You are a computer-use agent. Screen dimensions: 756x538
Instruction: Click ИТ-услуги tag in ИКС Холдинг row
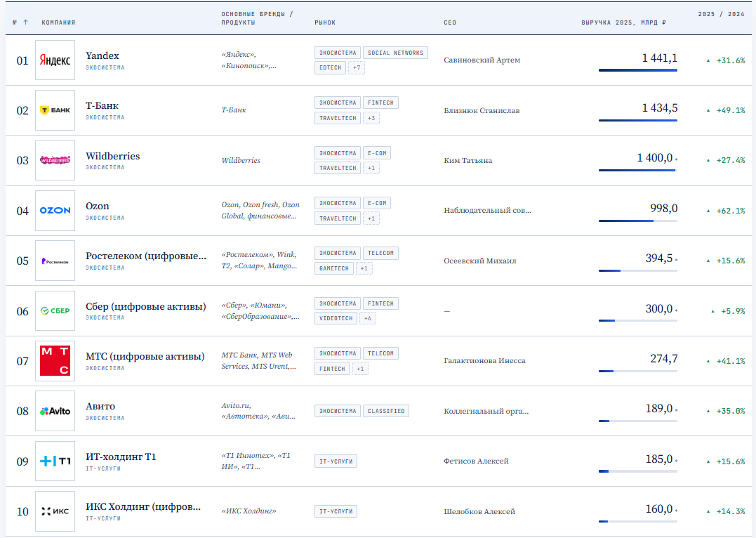(336, 511)
